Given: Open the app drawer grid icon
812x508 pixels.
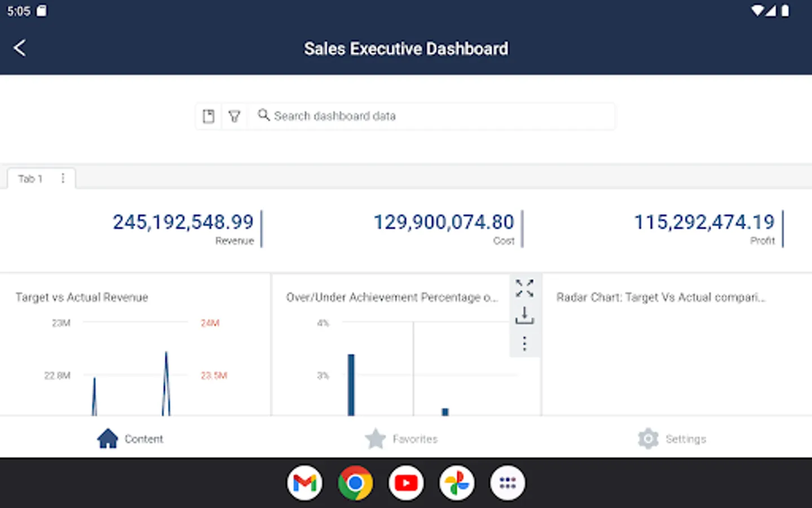Looking at the screenshot, I should point(507,483).
